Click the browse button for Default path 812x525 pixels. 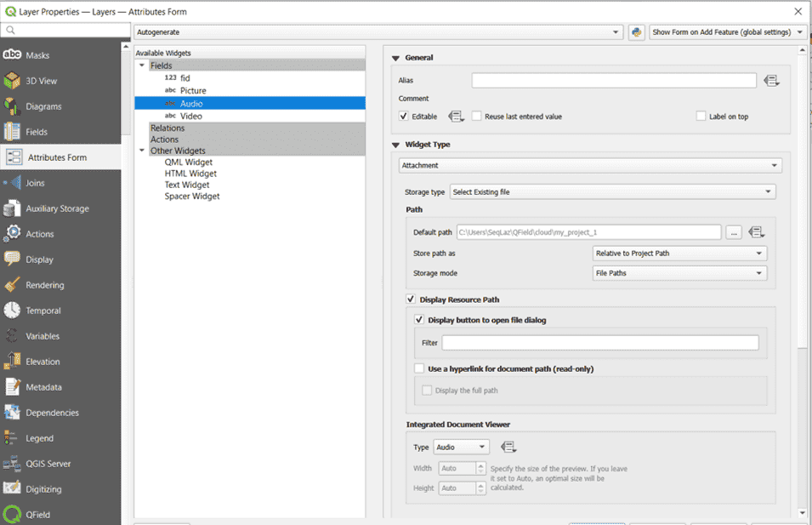pyautogui.click(x=733, y=232)
